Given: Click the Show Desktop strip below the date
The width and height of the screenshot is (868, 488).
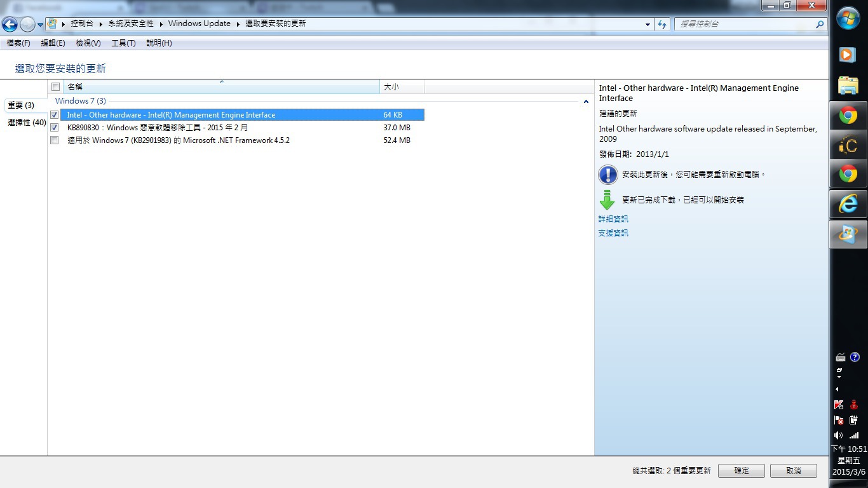Looking at the screenshot, I should [849, 484].
